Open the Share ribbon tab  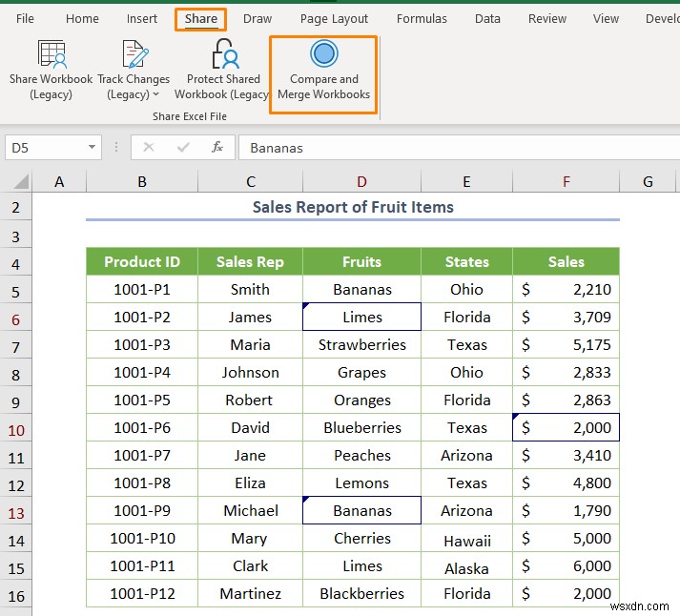pyautogui.click(x=200, y=18)
